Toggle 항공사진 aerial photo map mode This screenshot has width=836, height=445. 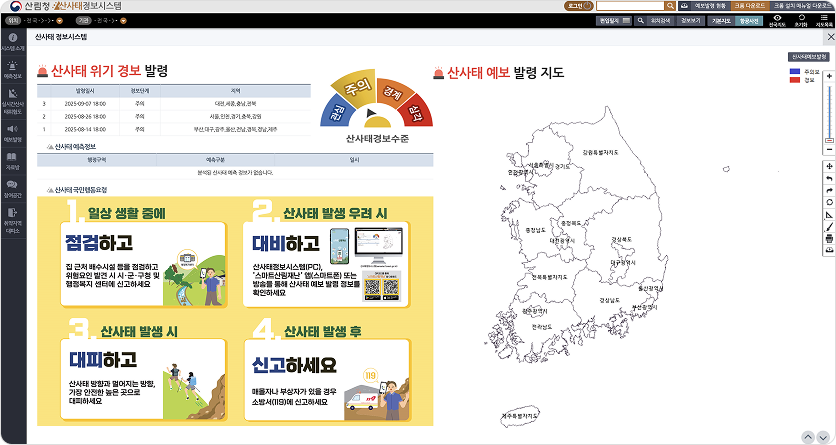point(749,20)
